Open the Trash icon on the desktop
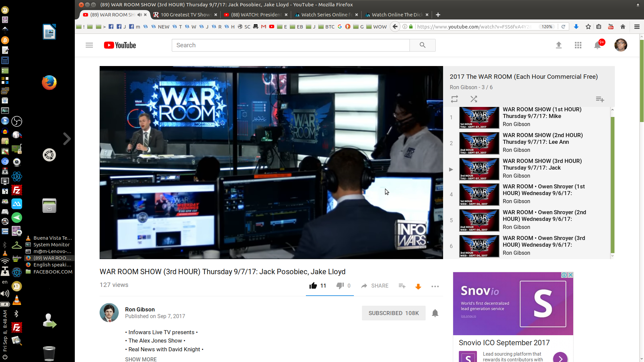Viewport: 644px width, 362px height. click(x=49, y=353)
